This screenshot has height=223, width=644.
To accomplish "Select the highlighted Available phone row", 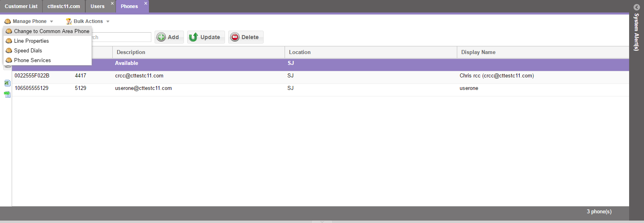I will pos(320,65).
